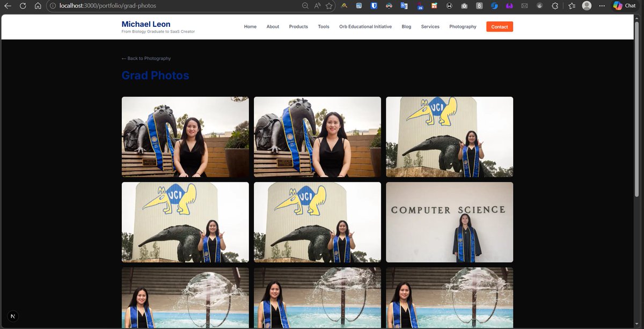Open first bottom-row fountain photo
Viewport: 644px width, 329px height.
click(185, 298)
